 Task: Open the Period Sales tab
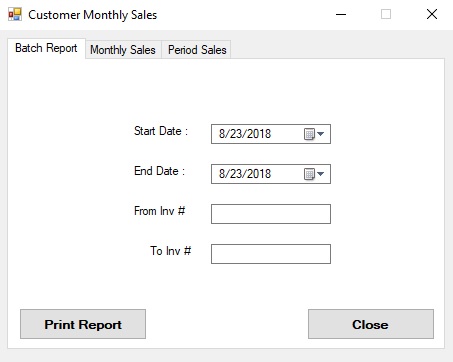[197, 50]
